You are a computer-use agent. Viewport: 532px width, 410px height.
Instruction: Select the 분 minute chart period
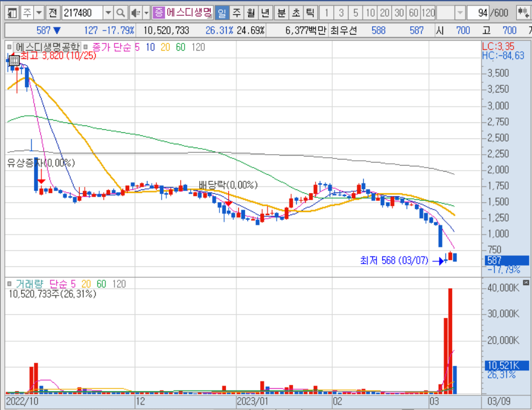(x=282, y=13)
